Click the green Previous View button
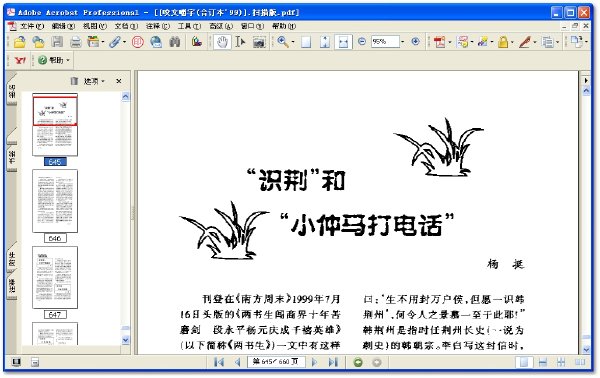 (x=358, y=362)
